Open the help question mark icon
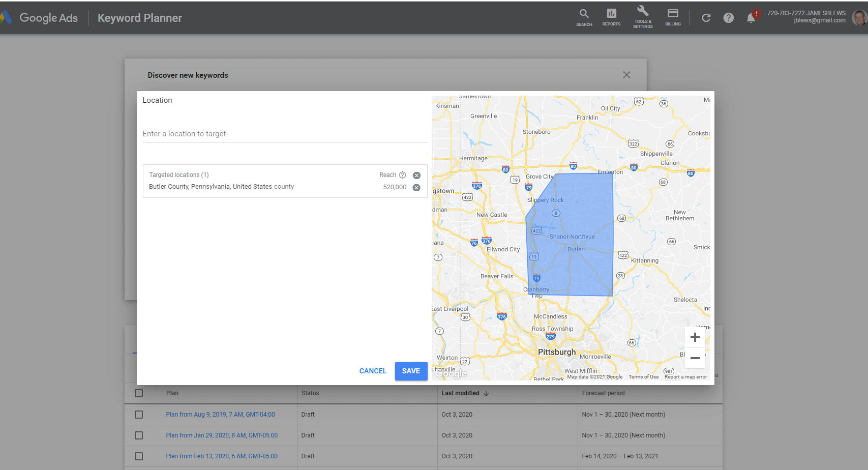 pos(728,18)
